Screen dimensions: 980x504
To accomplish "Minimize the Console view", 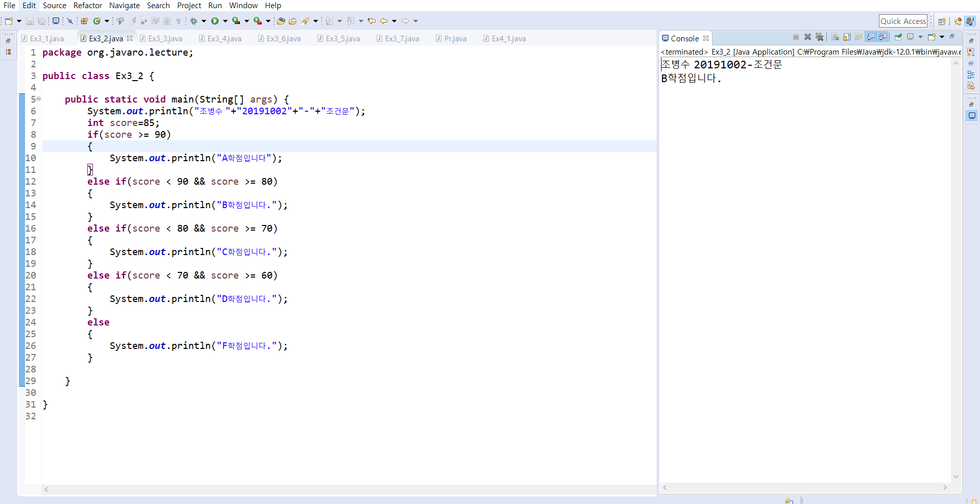I will [x=952, y=37].
